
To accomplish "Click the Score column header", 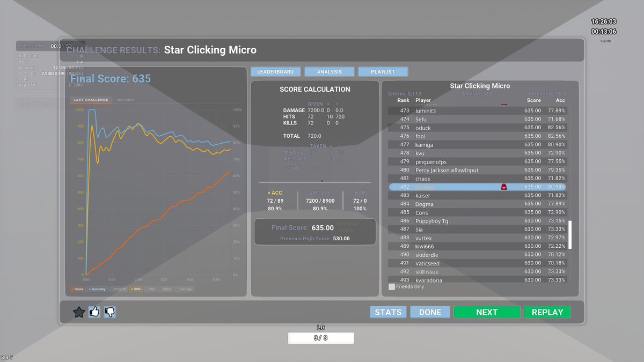I will [x=534, y=100].
